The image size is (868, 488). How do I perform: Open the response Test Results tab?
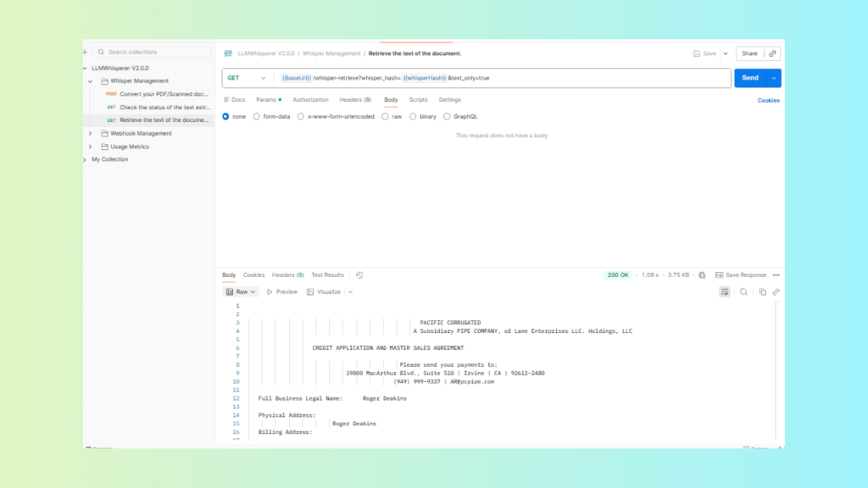pyautogui.click(x=327, y=275)
